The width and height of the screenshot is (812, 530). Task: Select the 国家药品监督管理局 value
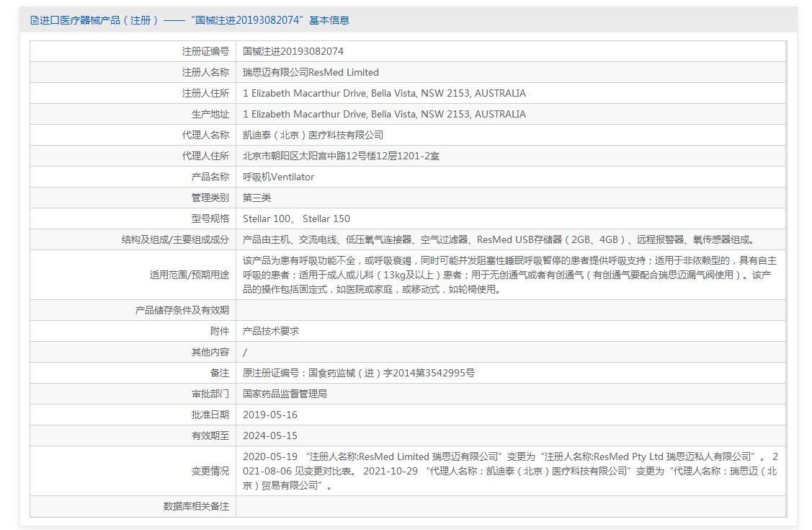click(x=285, y=394)
